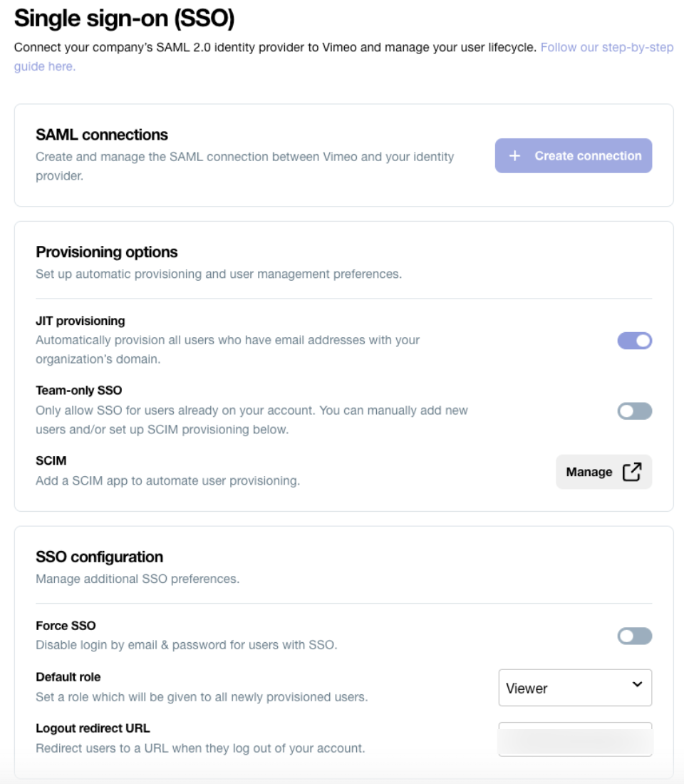Click the JIT provisioning label
This screenshot has width=684, height=784.
80,321
